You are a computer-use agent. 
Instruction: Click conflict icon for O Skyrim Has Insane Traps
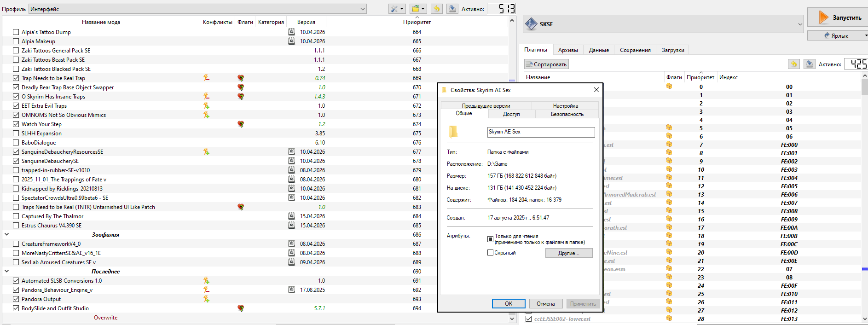pyautogui.click(x=207, y=96)
